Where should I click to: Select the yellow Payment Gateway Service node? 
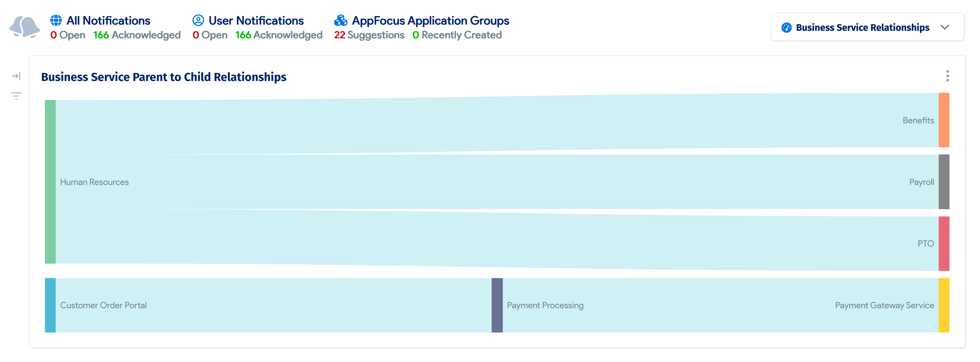point(944,305)
